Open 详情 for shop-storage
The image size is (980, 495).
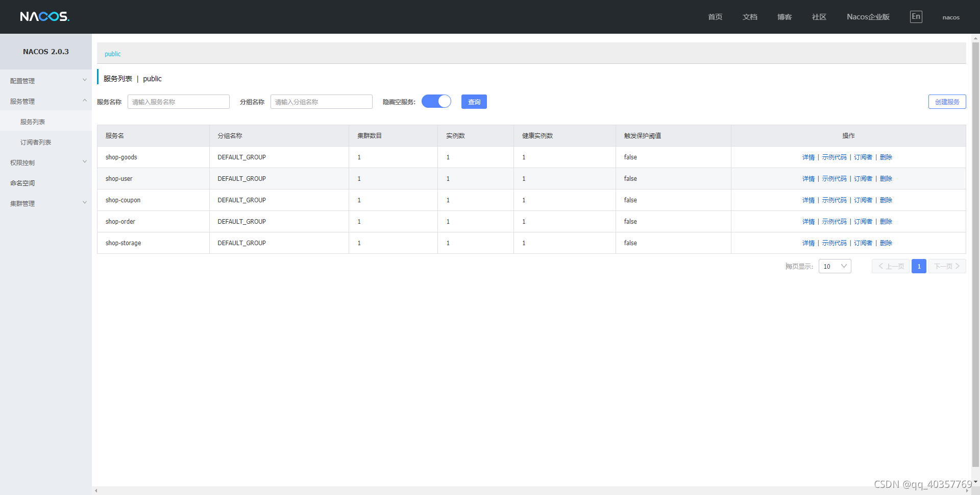pos(808,243)
